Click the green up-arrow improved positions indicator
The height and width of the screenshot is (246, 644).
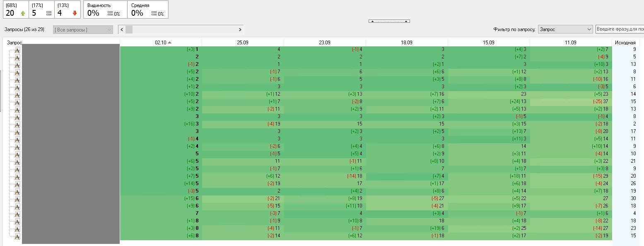(23, 13)
